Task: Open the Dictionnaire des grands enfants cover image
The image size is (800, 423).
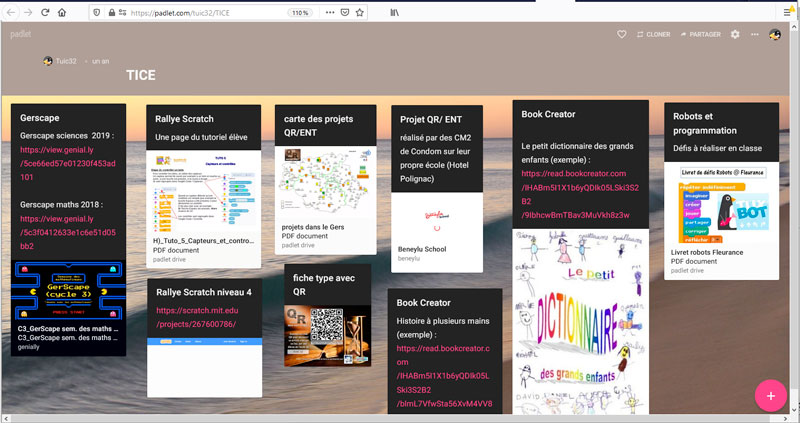Action: (581, 321)
